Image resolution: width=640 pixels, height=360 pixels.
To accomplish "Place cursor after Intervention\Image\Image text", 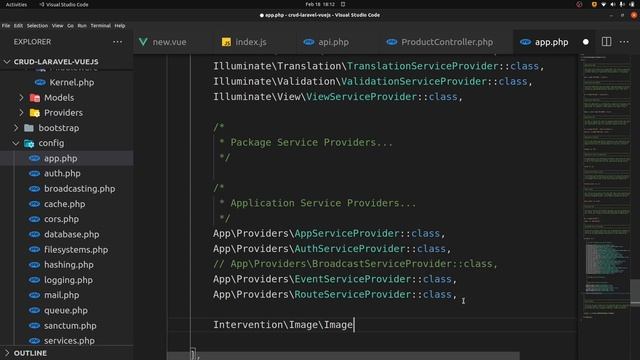I will [x=354, y=325].
